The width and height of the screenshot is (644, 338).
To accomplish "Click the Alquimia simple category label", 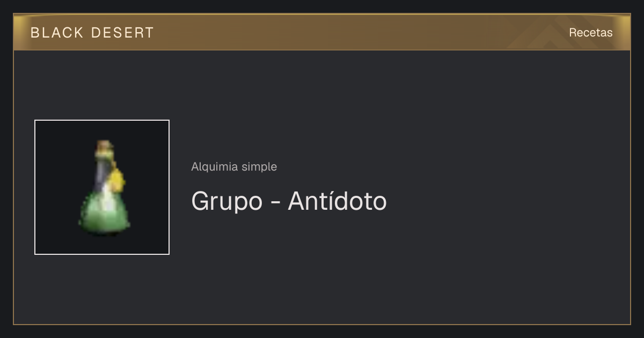I will pos(234,167).
